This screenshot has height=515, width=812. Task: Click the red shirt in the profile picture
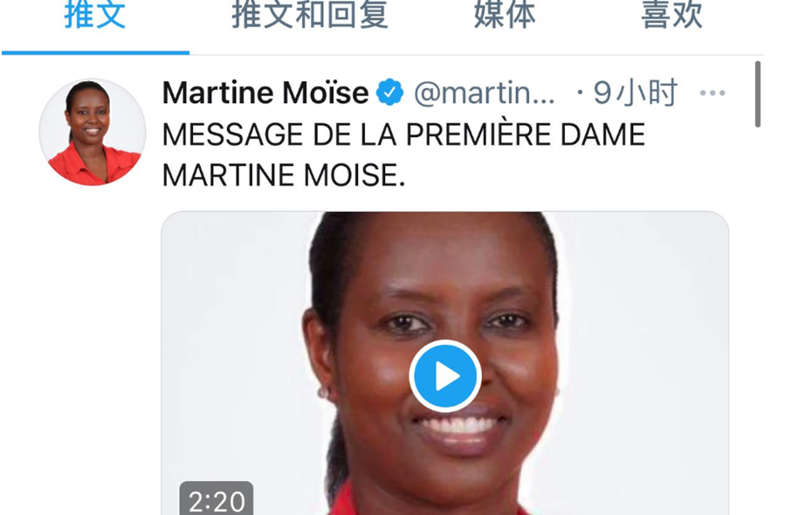[x=94, y=166]
